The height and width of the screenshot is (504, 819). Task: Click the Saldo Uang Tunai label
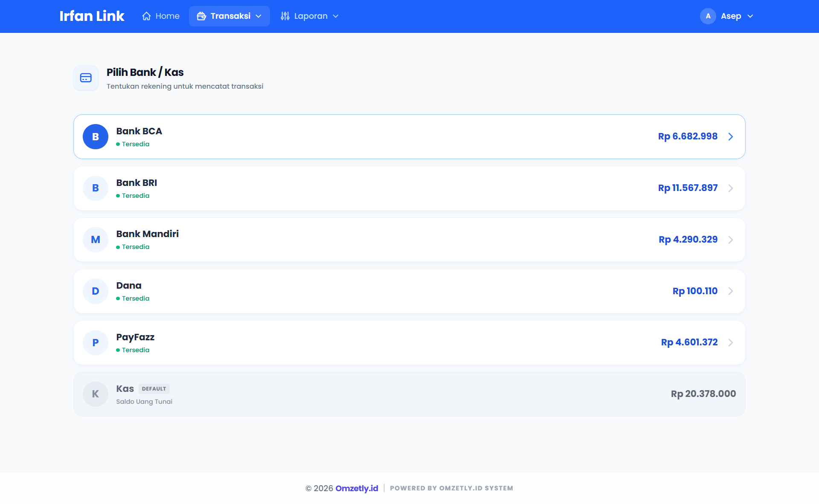tap(144, 402)
